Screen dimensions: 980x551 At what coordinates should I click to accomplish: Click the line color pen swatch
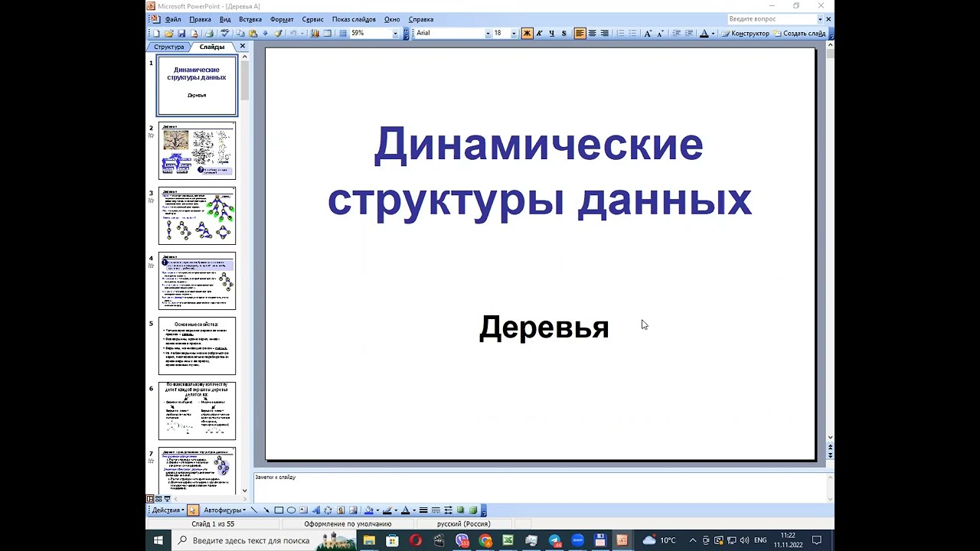click(x=387, y=510)
